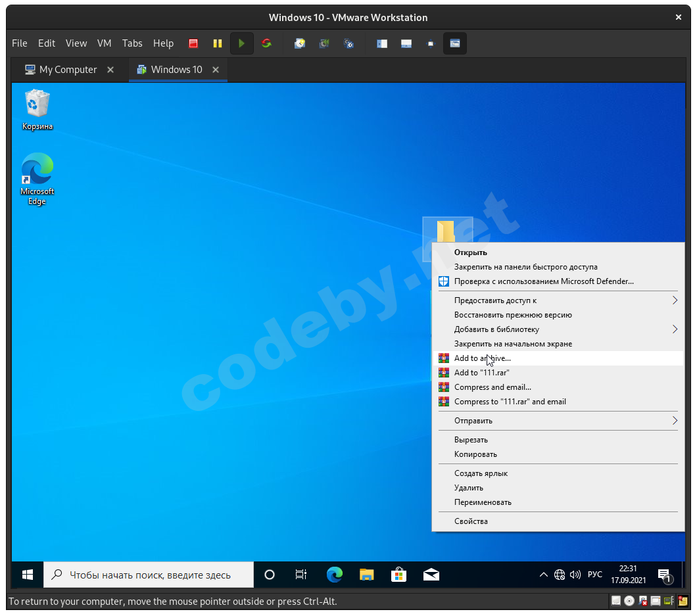Viewport: 697px width, 616px height.
Task: Click the Unity/console view toolbar icon
Action: [x=455, y=43]
